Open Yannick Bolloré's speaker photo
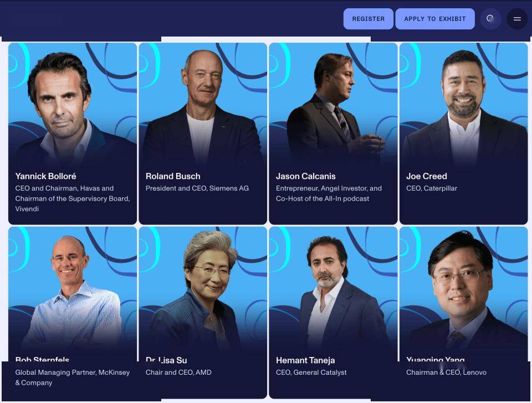Viewport: 532px width, 403px height. point(73,105)
